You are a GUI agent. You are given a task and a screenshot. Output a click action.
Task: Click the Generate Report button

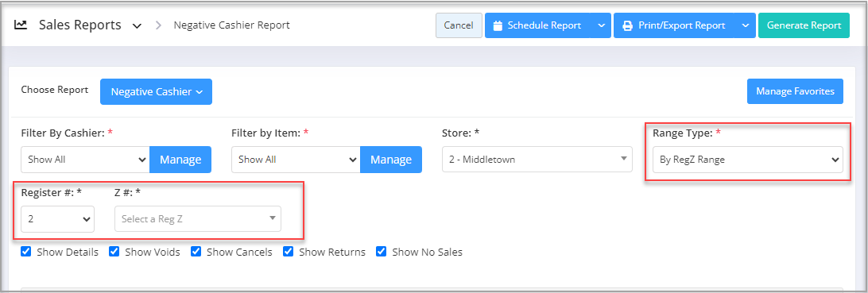pyautogui.click(x=804, y=25)
